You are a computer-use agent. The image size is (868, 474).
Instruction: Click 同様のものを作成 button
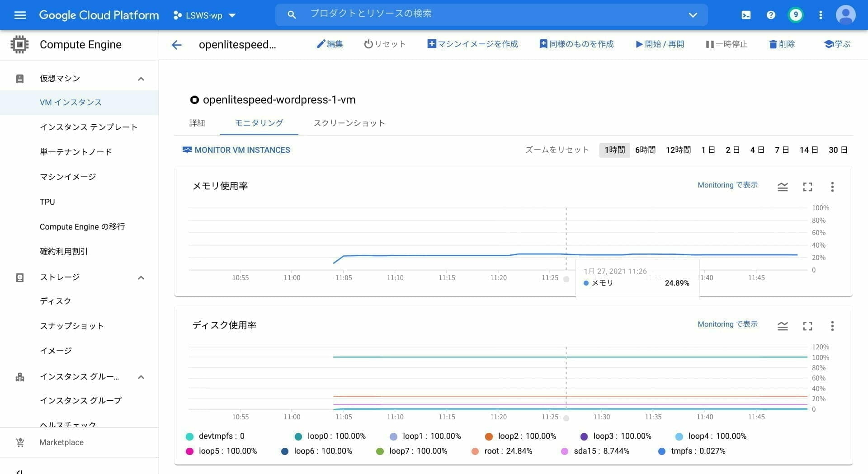[576, 44]
